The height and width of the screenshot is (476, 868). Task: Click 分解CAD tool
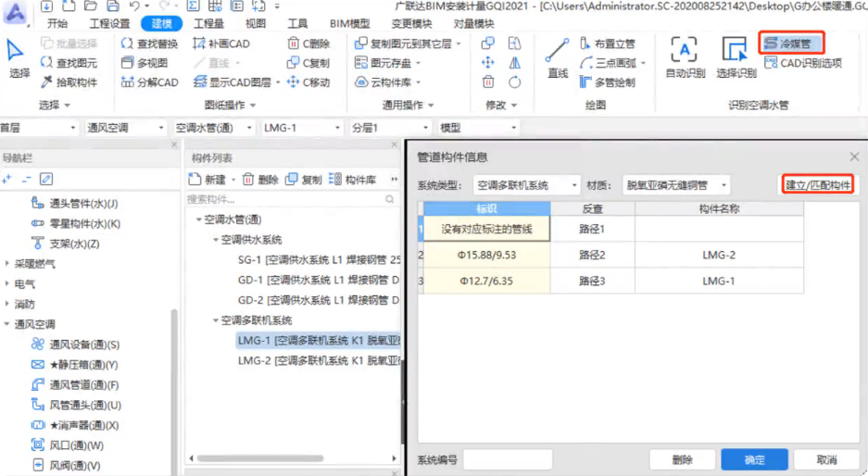tap(149, 82)
